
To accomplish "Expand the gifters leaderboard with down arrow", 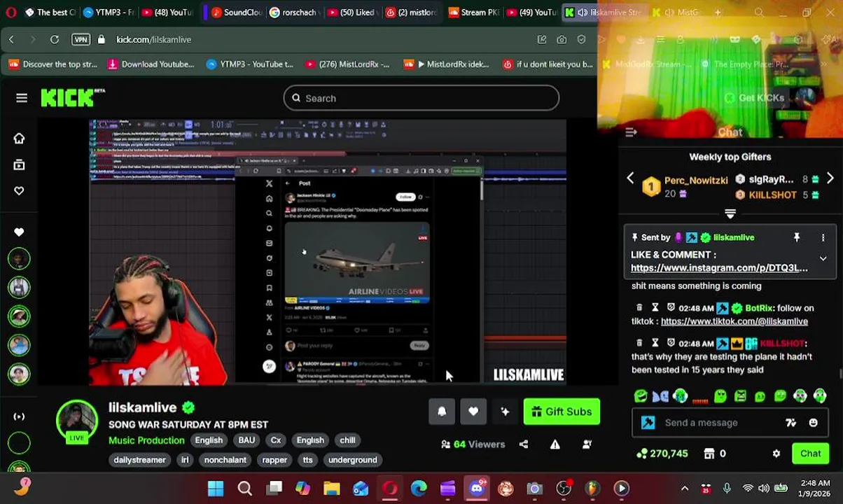I will [730, 213].
